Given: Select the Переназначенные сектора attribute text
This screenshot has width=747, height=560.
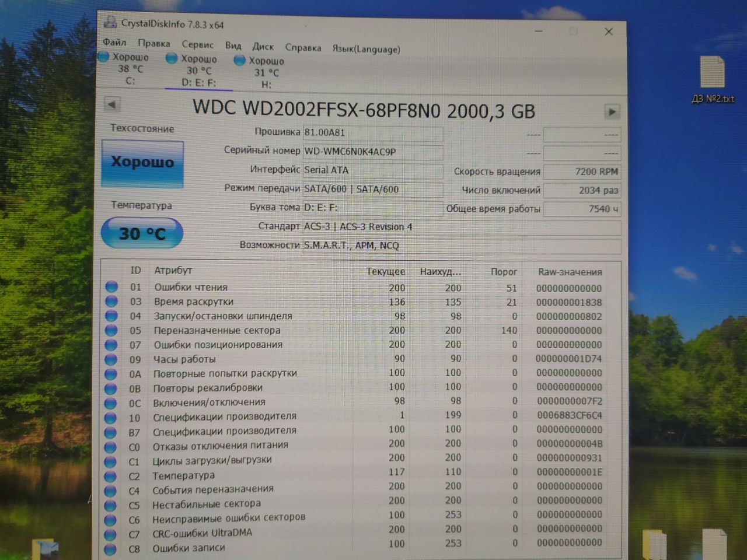Looking at the screenshot, I should pyautogui.click(x=217, y=330).
